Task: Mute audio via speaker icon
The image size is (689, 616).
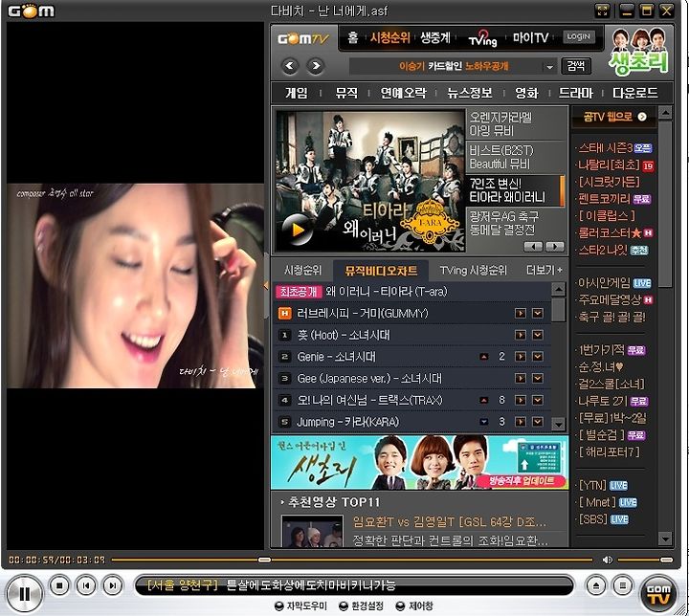Action: pos(608,560)
